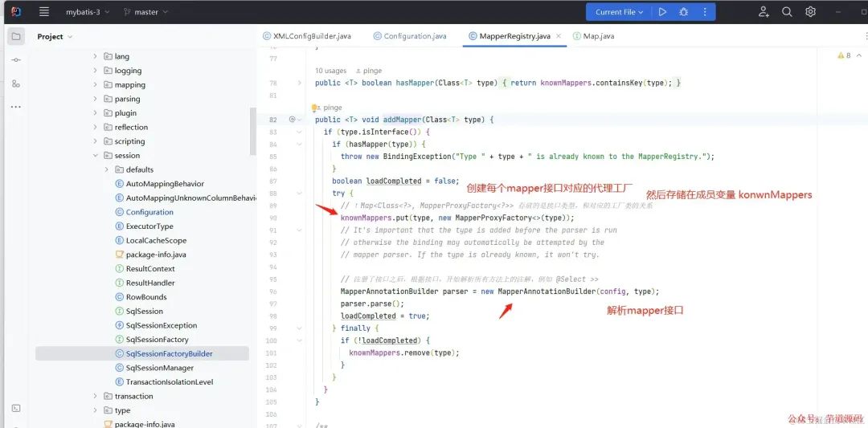Click the 10 usages inlay hint
The image size is (868, 428).
[330, 71]
